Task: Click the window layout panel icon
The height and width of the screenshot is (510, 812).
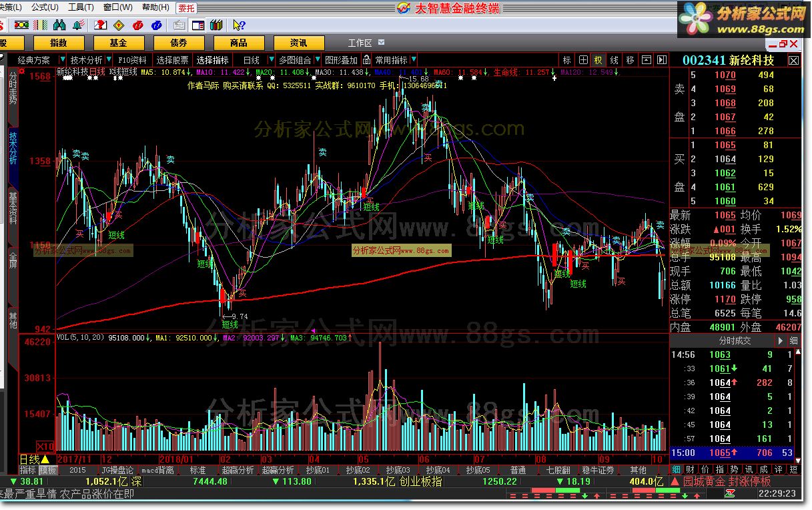Action: (198, 25)
